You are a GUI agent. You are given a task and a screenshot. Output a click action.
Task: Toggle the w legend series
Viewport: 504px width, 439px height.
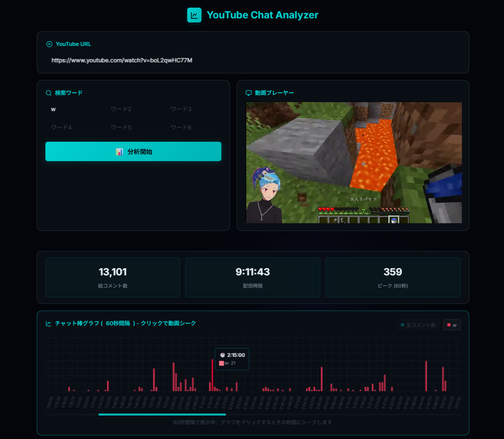click(451, 325)
